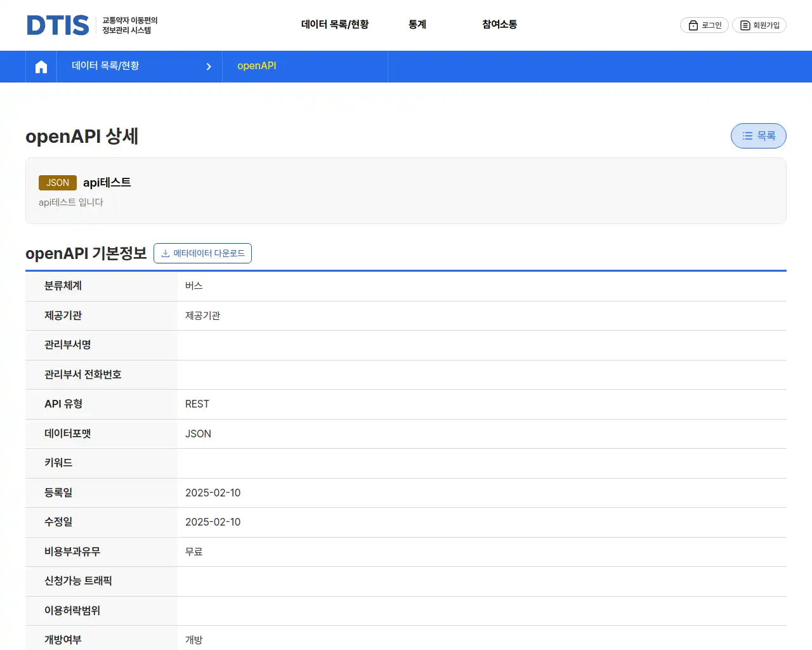Click the 비용부과유무 label
The image size is (812, 650).
click(72, 552)
